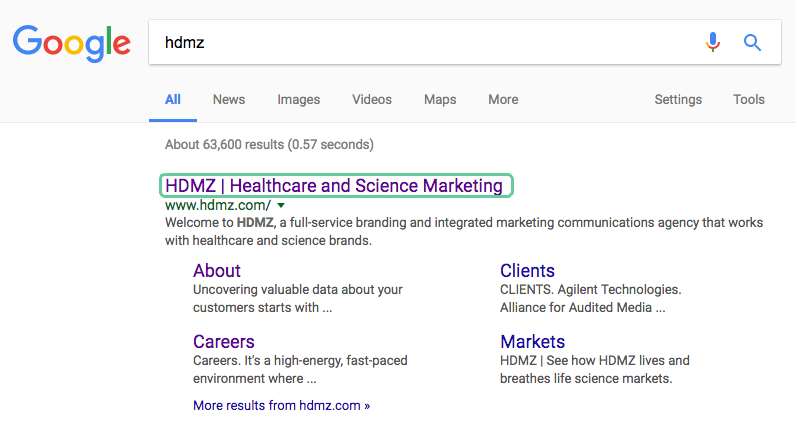Click the Welcome to HDMZ description snippet

[x=464, y=231]
